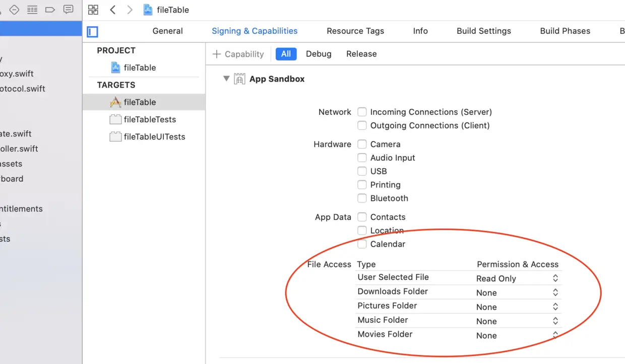Open the related items grid menu
Screen dimensions: 625x364
click(x=93, y=10)
